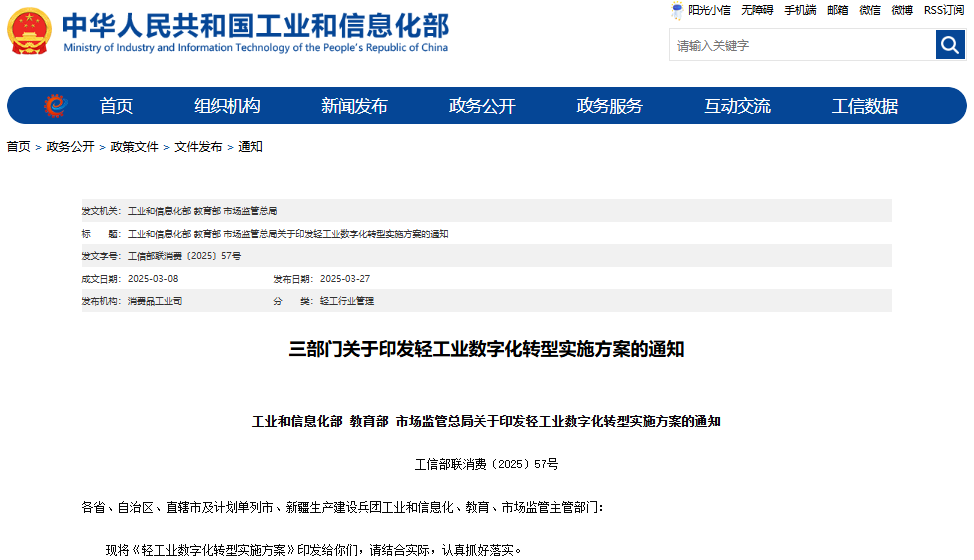974x560 pixels.
Task: Open the 微信 link at the top
Action: coord(870,10)
